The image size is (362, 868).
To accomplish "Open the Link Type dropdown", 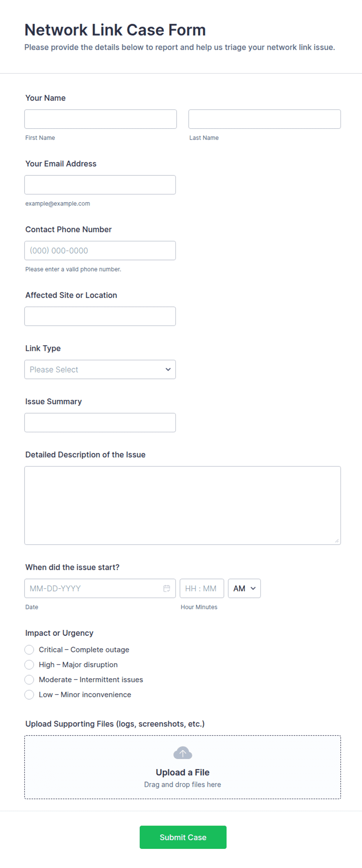I will click(100, 369).
